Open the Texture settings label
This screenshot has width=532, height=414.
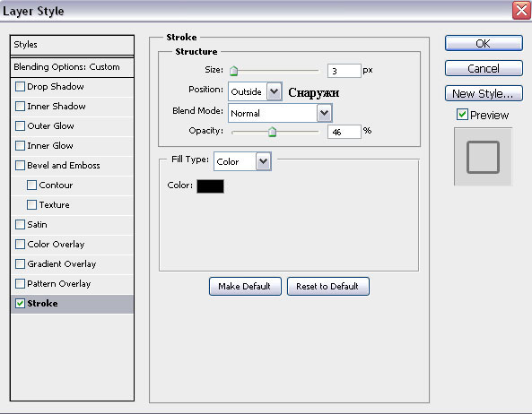(54, 204)
